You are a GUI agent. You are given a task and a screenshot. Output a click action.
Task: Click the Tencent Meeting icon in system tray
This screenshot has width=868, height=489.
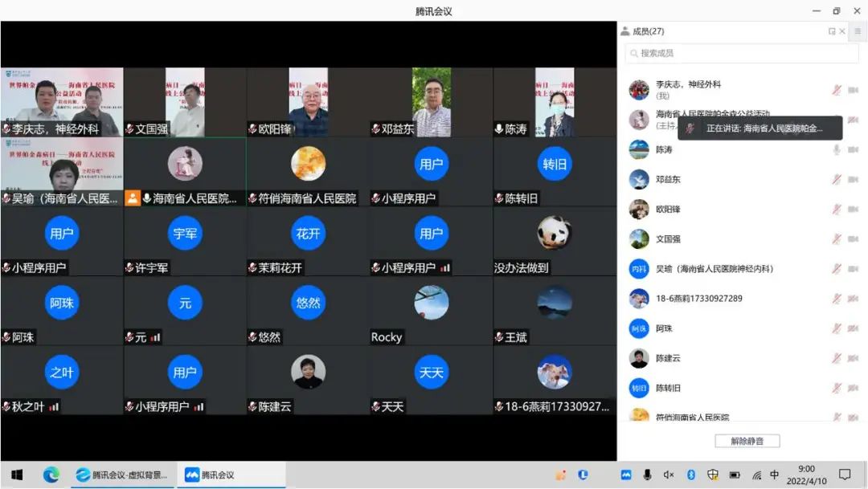[625, 474]
